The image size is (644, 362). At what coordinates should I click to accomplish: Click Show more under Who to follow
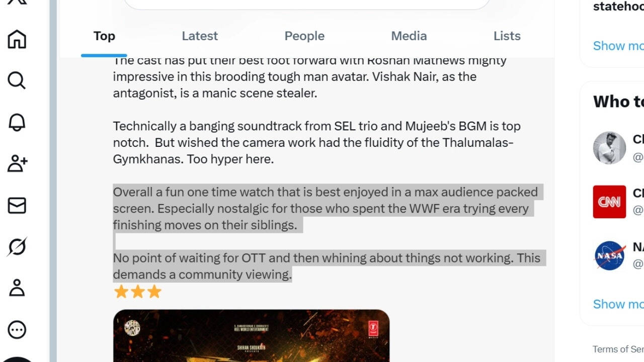pyautogui.click(x=618, y=304)
